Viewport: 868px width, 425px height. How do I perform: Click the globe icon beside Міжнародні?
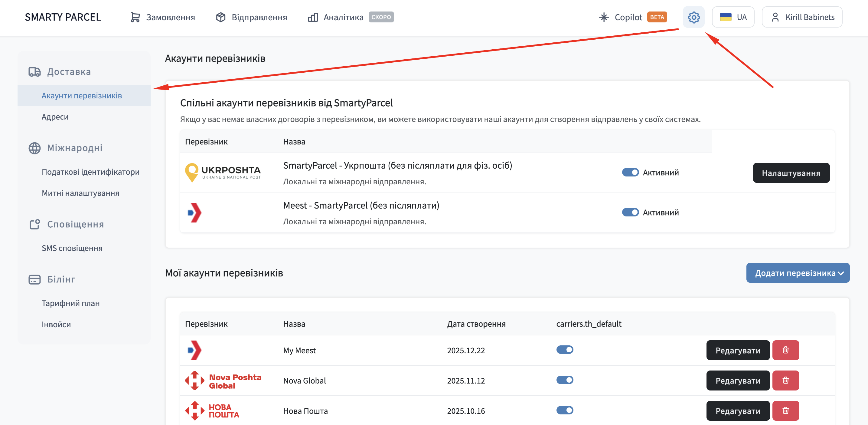34,148
